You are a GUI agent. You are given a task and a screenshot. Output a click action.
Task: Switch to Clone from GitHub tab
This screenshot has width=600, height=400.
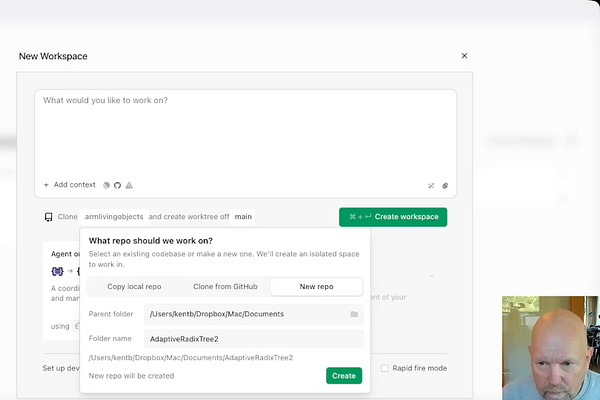pyautogui.click(x=225, y=287)
